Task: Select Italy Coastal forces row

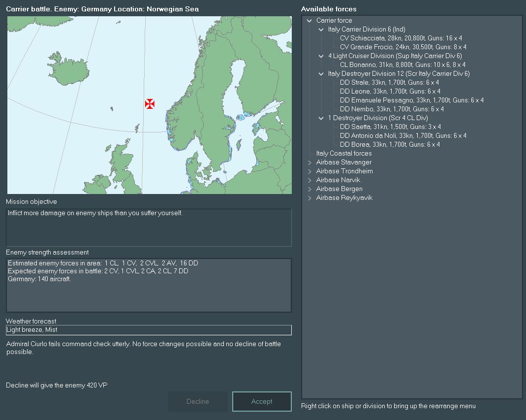Action: pyautogui.click(x=344, y=154)
